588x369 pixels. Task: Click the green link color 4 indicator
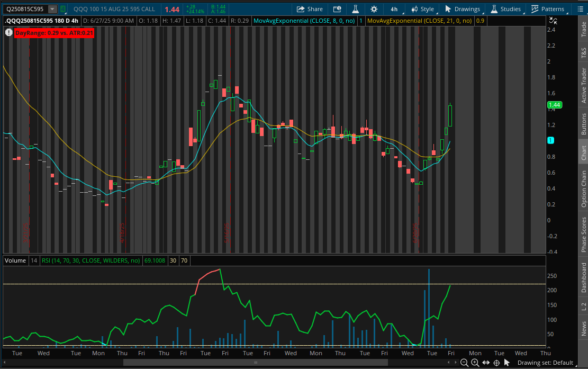pyautogui.click(x=63, y=9)
